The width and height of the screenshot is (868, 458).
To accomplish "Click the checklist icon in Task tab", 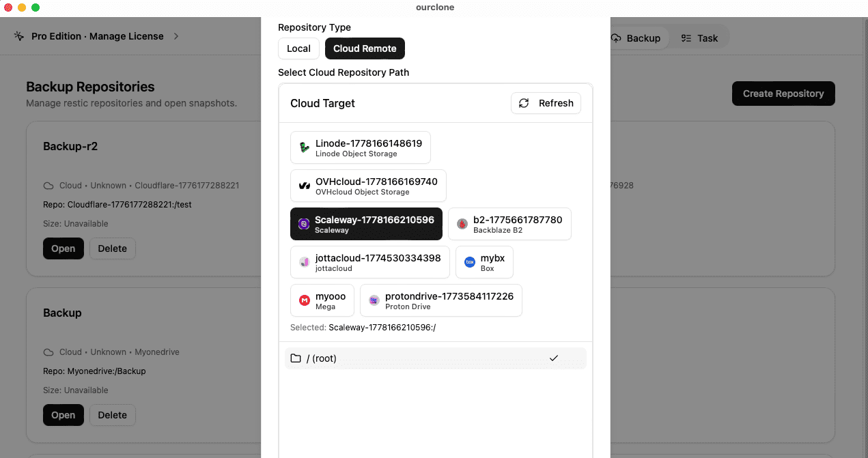I will [687, 38].
